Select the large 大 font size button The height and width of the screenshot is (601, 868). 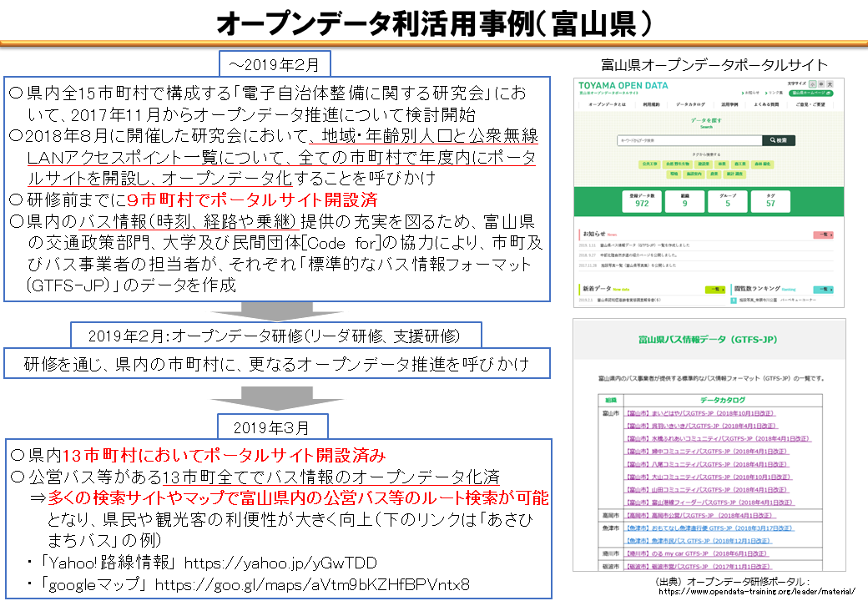829,85
